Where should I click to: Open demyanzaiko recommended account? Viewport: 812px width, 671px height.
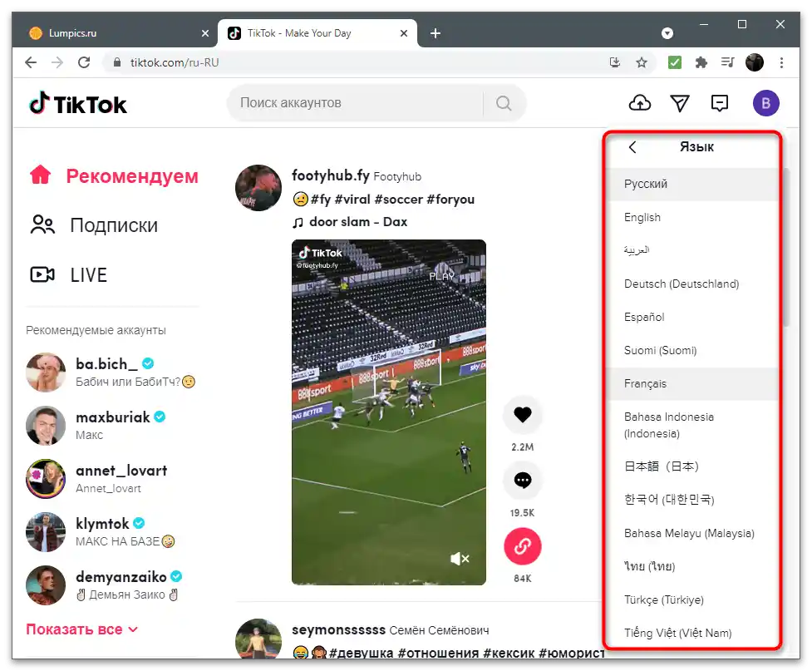click(104, 585)
